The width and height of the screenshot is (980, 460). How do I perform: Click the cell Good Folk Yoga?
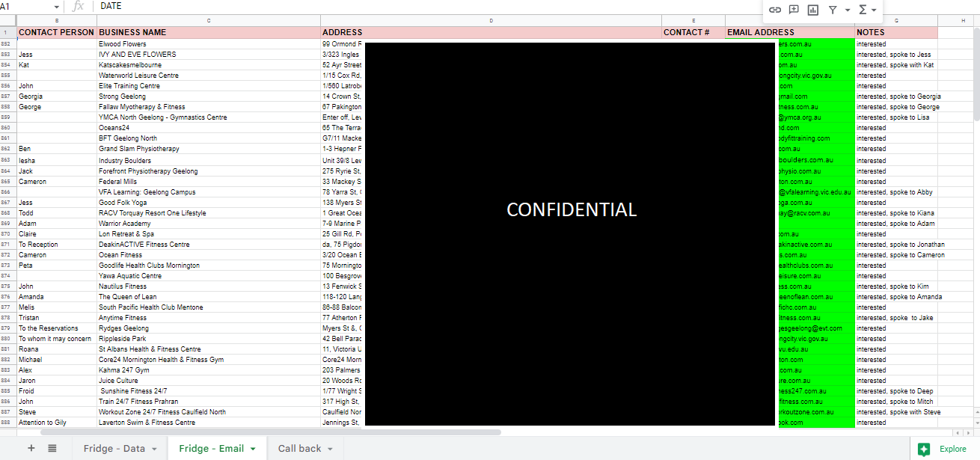(x=209, y=203)
